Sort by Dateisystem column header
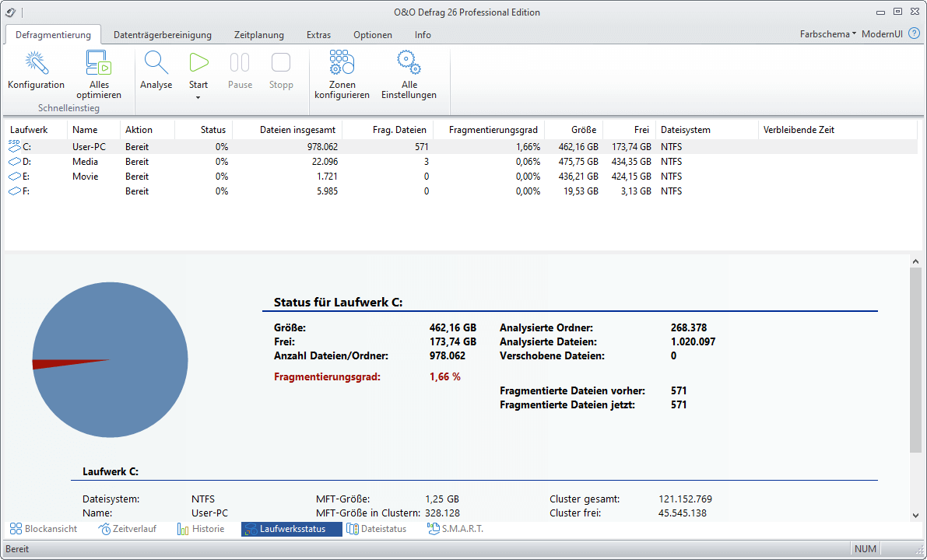Image resolution: width=927 pixels, height=560 pixels. click(707, 129)
